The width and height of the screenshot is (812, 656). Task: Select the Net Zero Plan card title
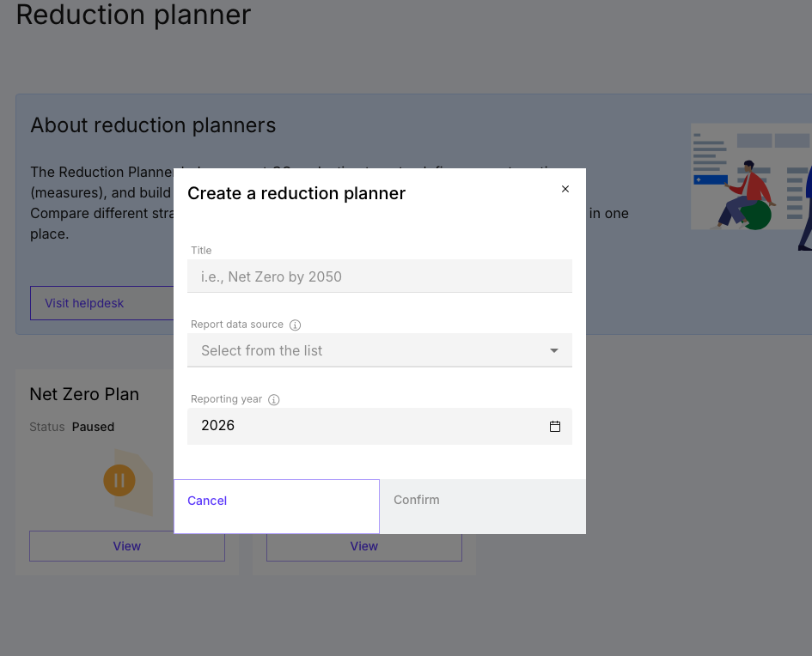point(84,394)
